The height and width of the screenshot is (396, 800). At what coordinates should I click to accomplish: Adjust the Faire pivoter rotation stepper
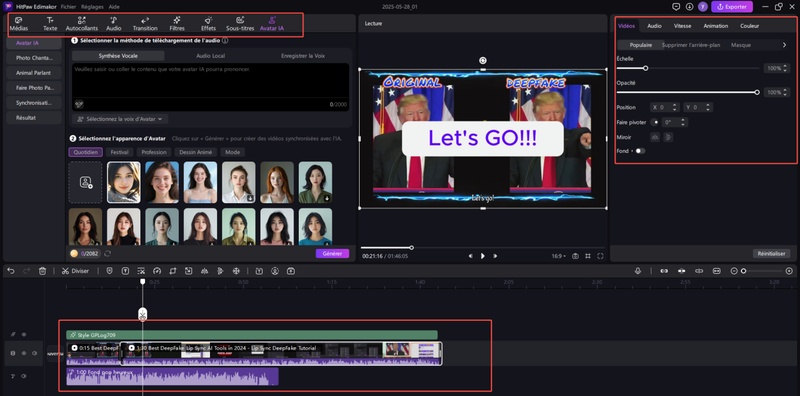[683, 122]
